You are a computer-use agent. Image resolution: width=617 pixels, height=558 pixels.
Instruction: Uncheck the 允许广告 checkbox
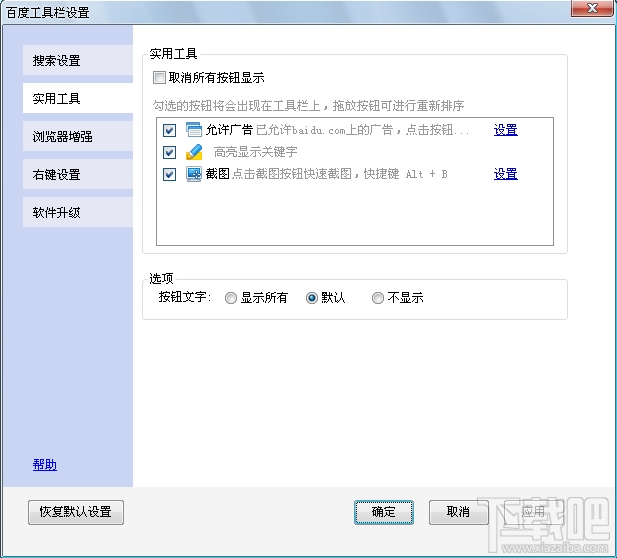169,130
